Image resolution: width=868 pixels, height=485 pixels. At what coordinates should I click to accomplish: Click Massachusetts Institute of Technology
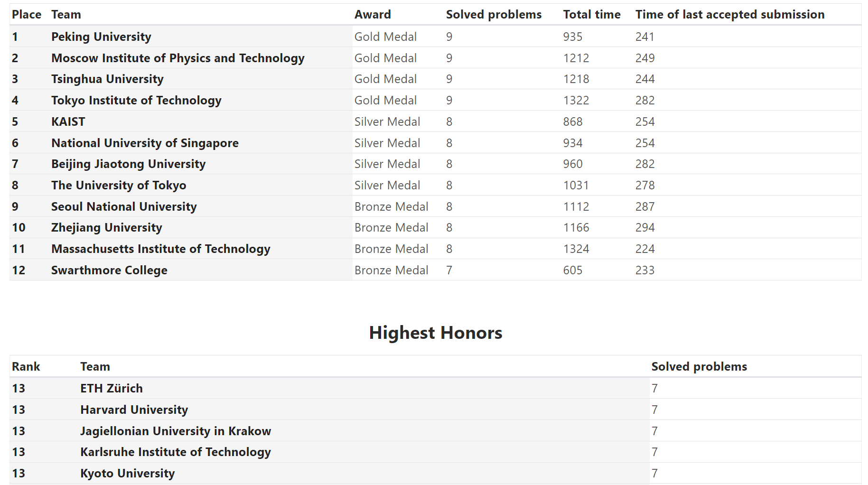tap(161, 249)
